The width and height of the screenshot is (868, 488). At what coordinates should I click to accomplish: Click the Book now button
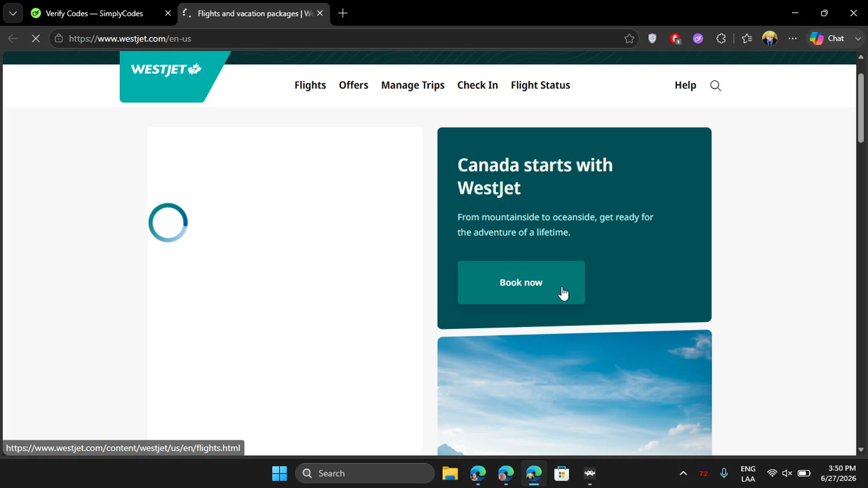(x=521, y=282)
